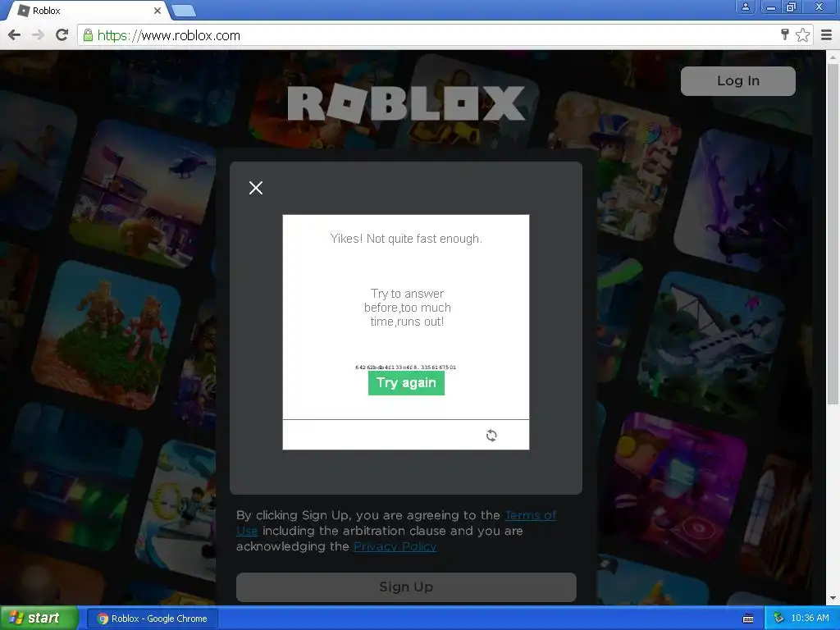Click the Roblox - Google Chrome taskbar button

152,619
